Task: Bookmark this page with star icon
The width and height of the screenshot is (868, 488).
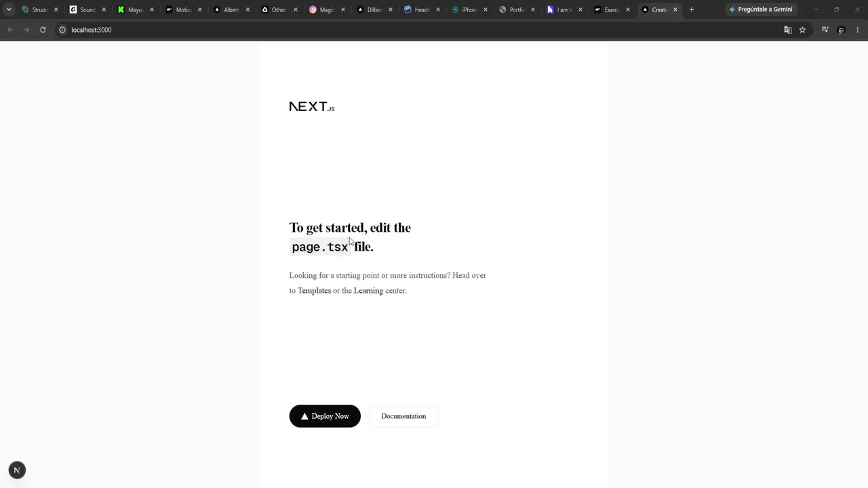Action: tap(802, 30)
